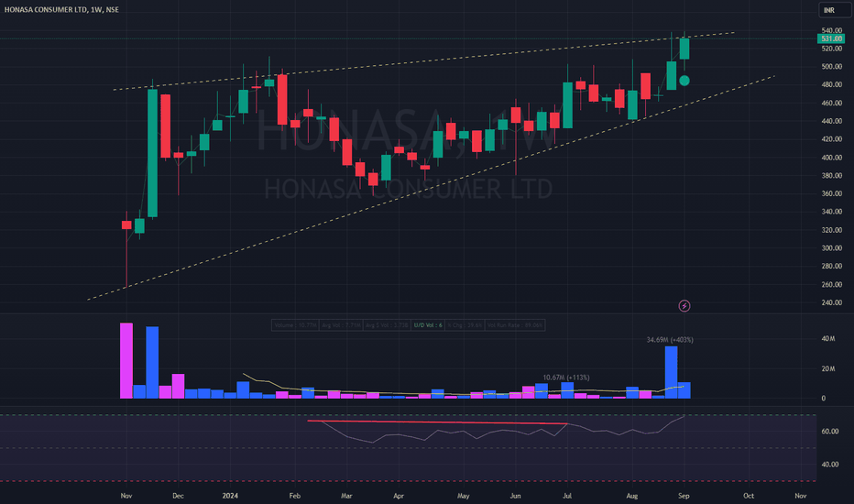Open the INR currency selector
The height and width of the screenshot is (504, 854).
click(x=833, y=10)
